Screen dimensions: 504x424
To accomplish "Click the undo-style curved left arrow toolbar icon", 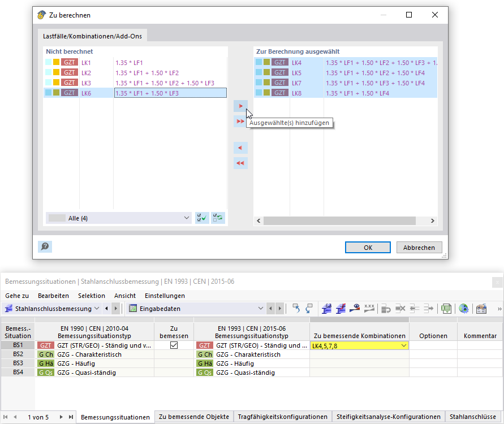I will point(296,309).
